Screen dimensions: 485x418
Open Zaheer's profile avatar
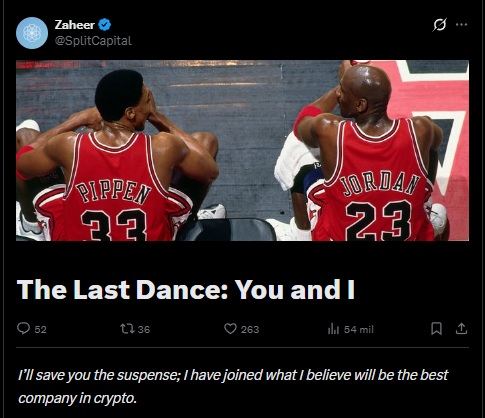point(32,33)
